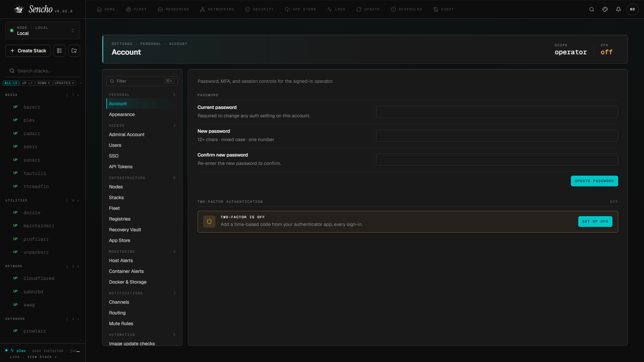Collapse the MEDIA stack group

point(78,95)
